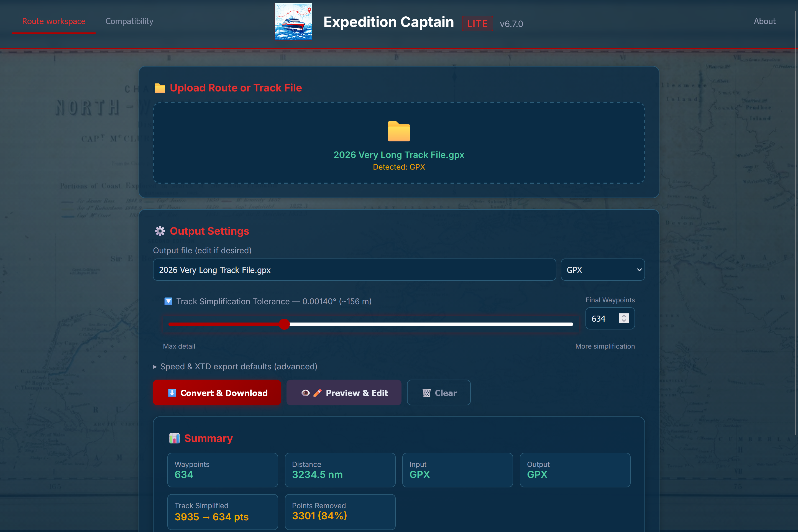Click the version v6.7.0 label
This screenshot has width=798, height=532.
[511, 24]
